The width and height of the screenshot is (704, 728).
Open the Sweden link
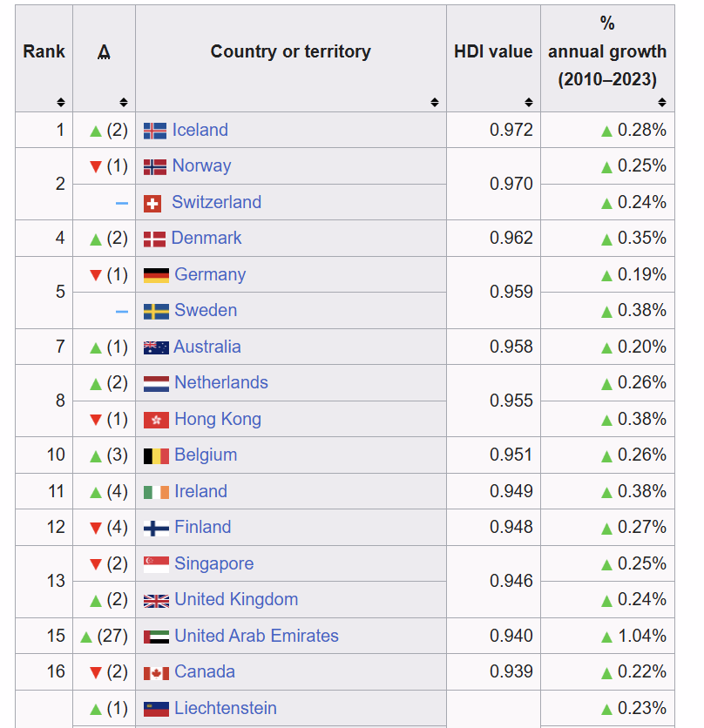pyautogui.click(x=206, y=311)
